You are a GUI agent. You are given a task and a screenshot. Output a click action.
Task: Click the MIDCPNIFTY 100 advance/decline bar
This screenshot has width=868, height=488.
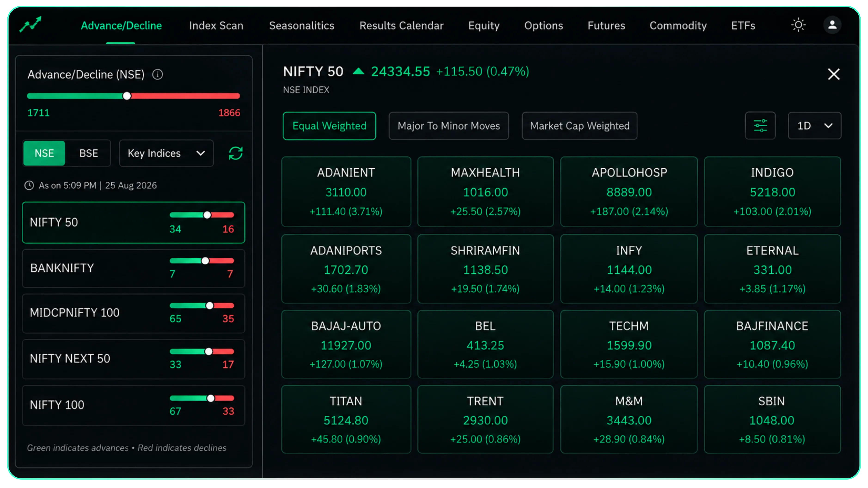tap(202, 306)
